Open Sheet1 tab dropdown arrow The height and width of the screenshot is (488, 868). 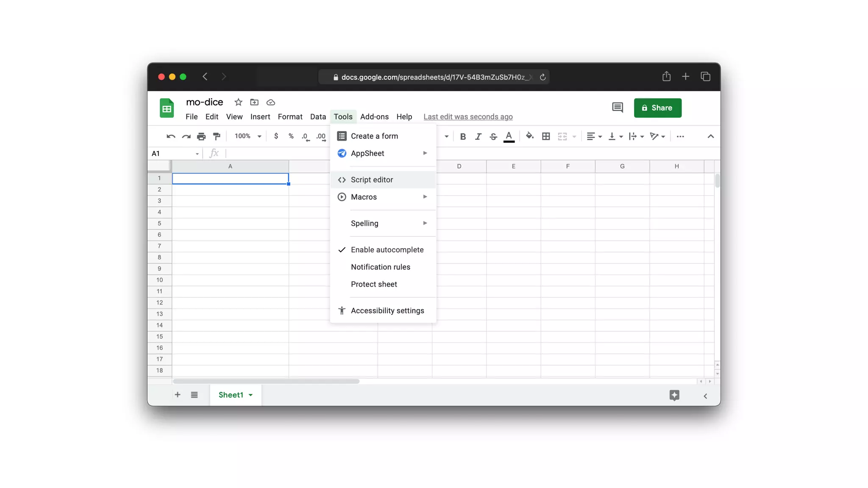click(251, 395)
